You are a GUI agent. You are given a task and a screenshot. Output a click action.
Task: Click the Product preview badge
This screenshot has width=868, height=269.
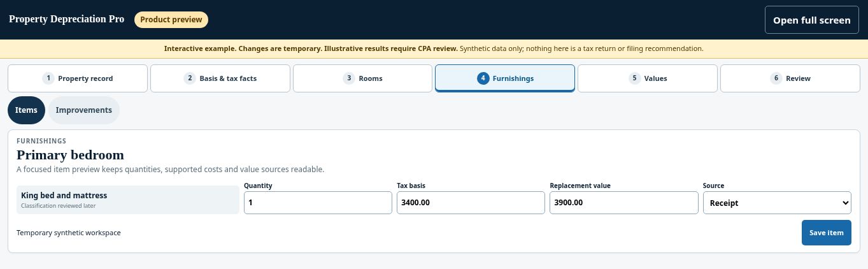click(x=171, y=20)
